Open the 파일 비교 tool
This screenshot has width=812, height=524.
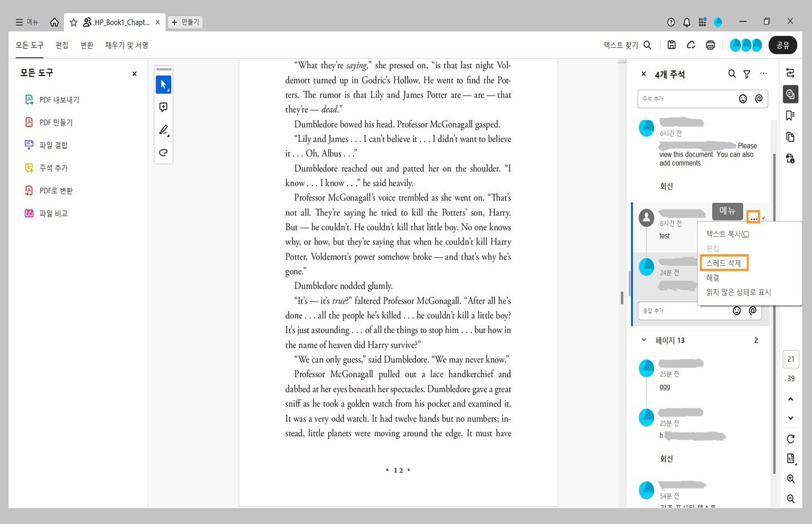[46, 214]
